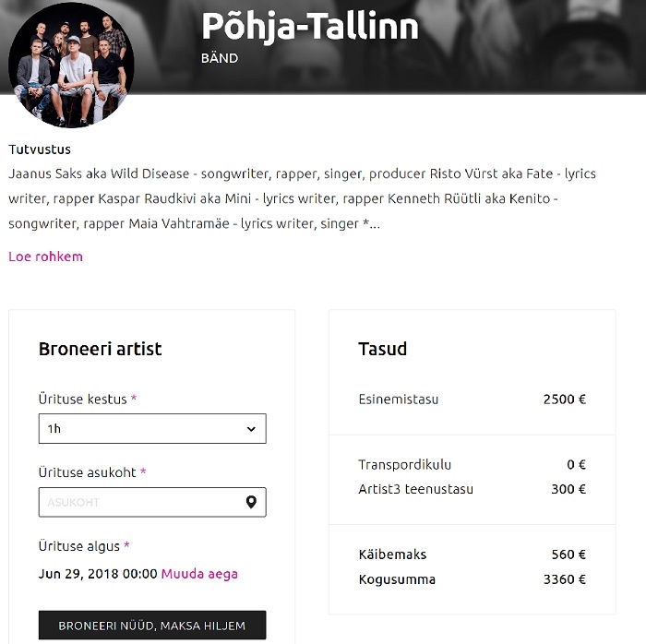
Task: Select the Kogusumma 3360 € total
Action: [x=565, y=579]
